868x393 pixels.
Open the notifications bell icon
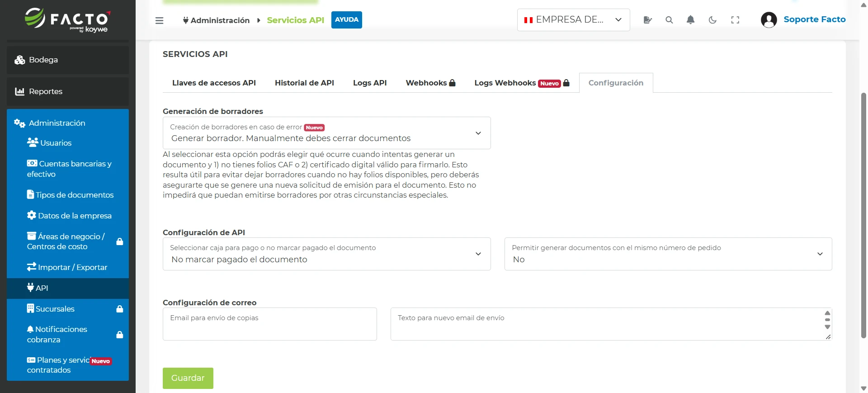(690, 20)
